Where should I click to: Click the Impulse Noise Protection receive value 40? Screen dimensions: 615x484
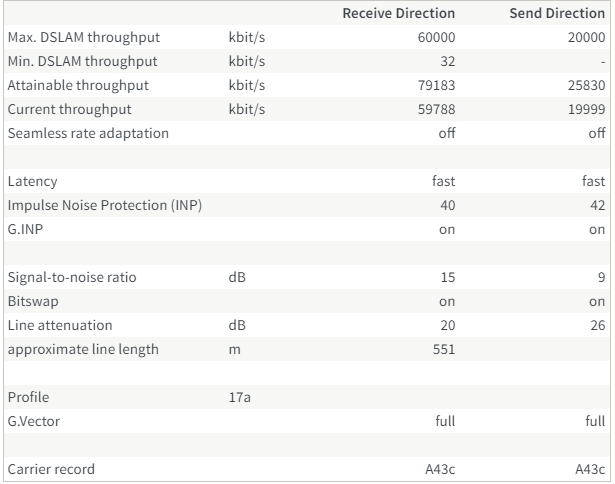click(x=447, y=205)
